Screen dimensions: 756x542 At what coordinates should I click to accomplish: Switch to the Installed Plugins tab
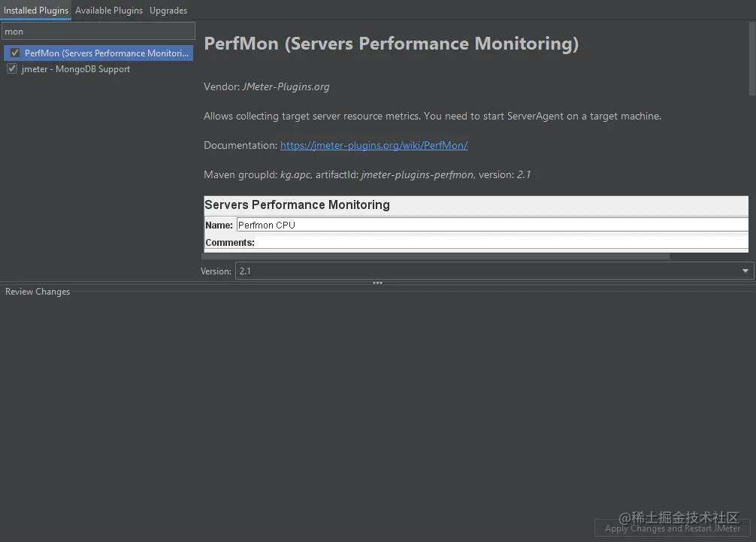(x=35, y=10)
